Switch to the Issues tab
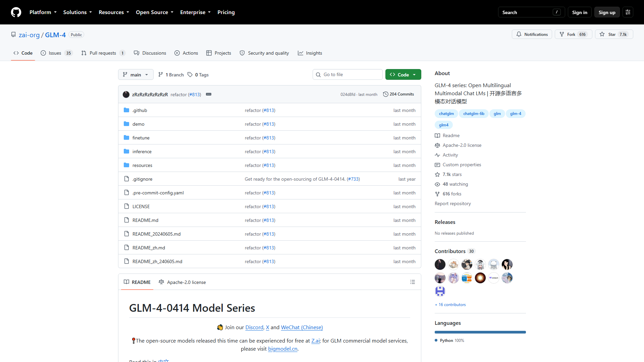The height and width of the screenshot is (362, 644). click(x=56, y=53)
